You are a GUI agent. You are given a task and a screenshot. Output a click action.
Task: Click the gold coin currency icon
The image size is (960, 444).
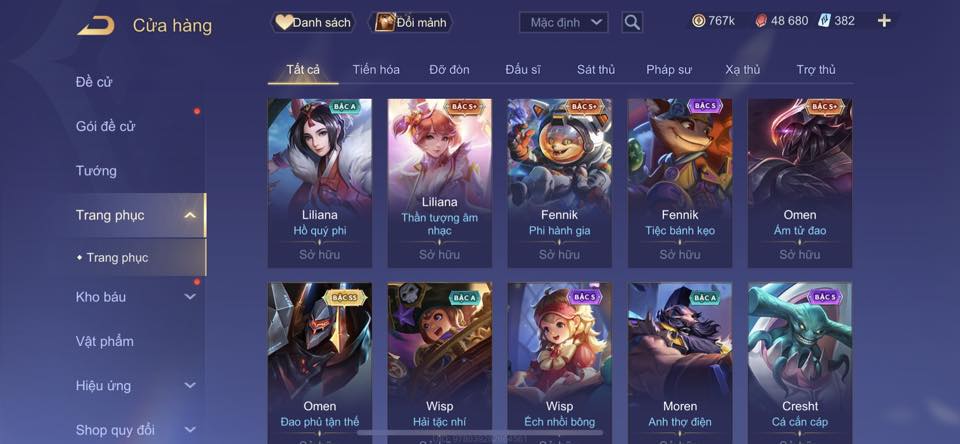point(699,21)
